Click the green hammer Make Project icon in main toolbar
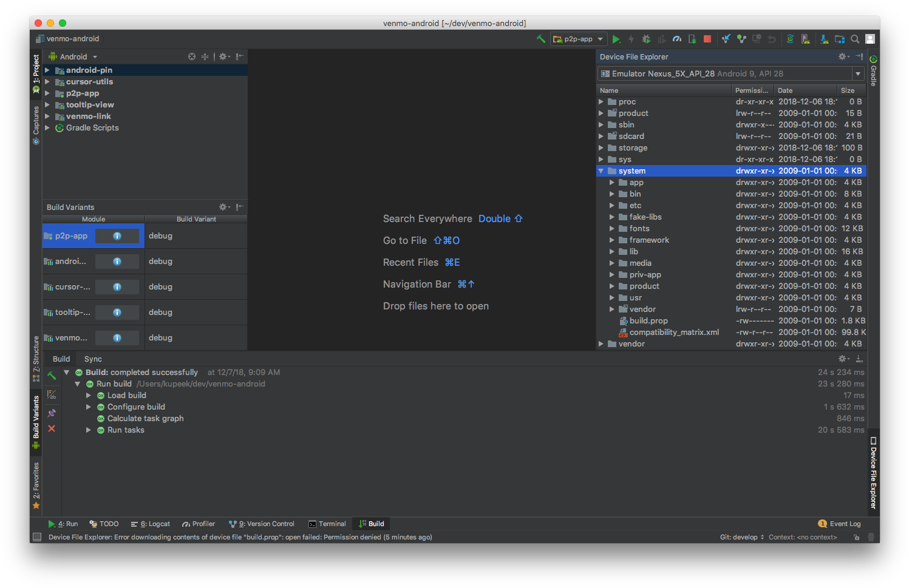 coord(540,39)
